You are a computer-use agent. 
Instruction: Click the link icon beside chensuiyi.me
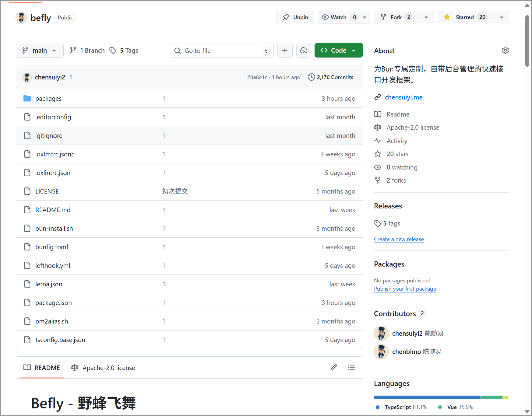click(x=378, y=97)
